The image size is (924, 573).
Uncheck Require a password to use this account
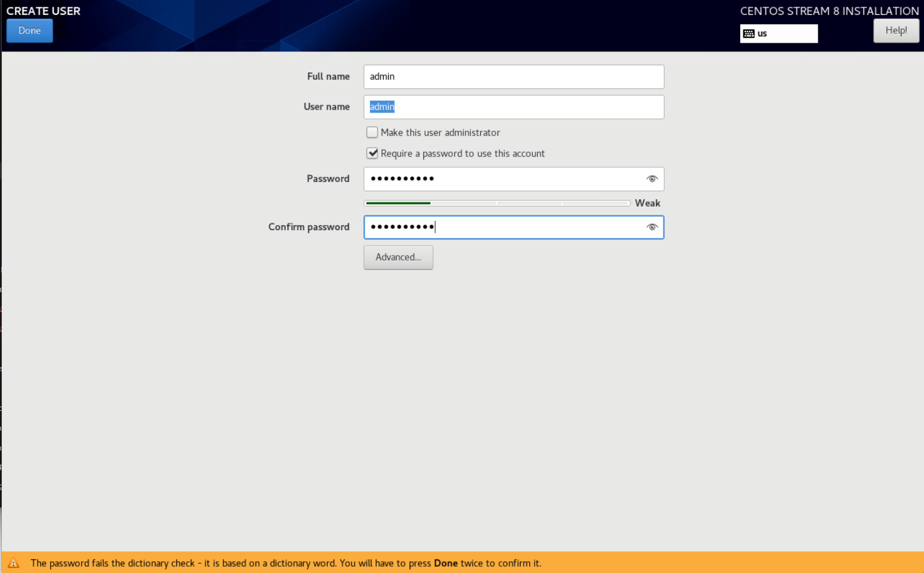pyautogui.click(x=372, y=153)
